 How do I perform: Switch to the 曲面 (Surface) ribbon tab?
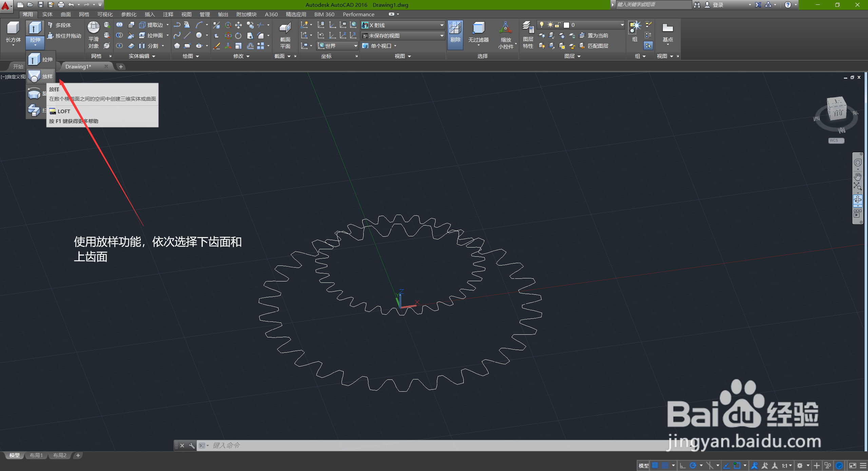point(65,14)
